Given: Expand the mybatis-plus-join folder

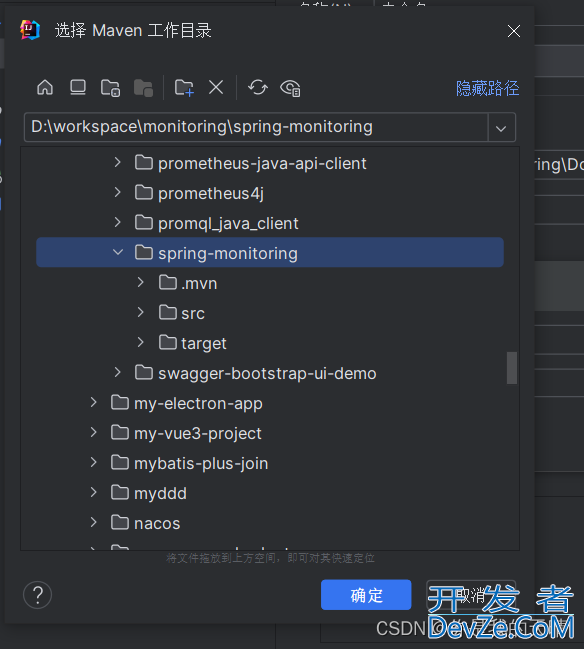Looking at the screenshot, I should click(94, 463).
